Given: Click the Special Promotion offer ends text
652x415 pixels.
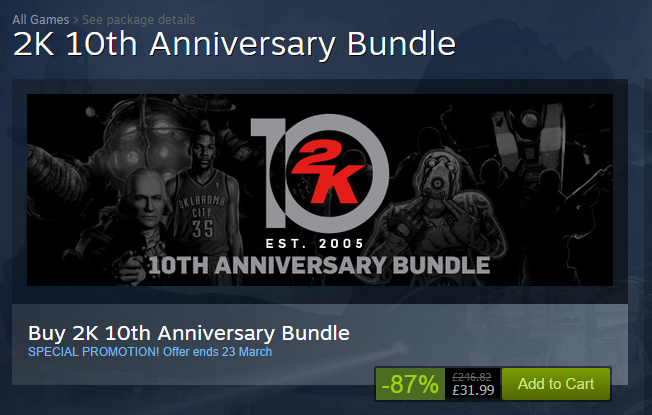Looking at the screenshot, I should coord(150,352).
